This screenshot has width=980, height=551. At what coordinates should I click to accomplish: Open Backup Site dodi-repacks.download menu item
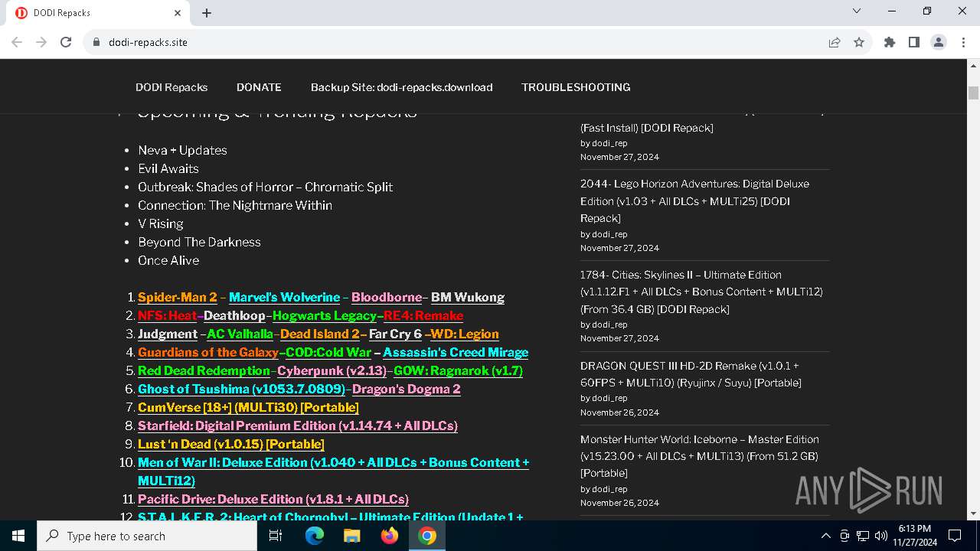401,87
